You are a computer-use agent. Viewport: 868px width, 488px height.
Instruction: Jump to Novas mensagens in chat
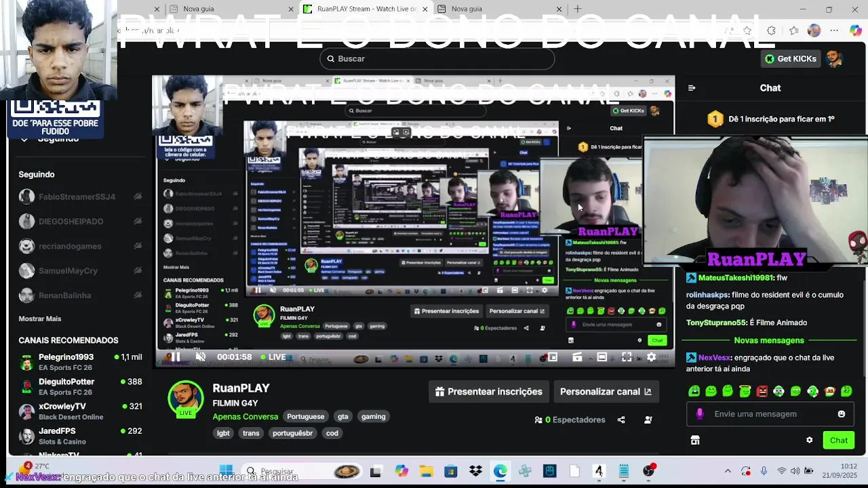[769, 340]
